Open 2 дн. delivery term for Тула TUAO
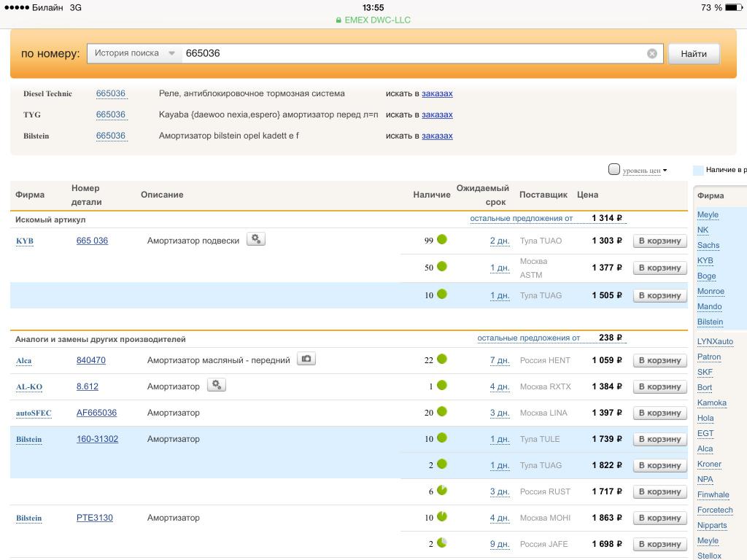The image size is (747, 560). (500, 241)
